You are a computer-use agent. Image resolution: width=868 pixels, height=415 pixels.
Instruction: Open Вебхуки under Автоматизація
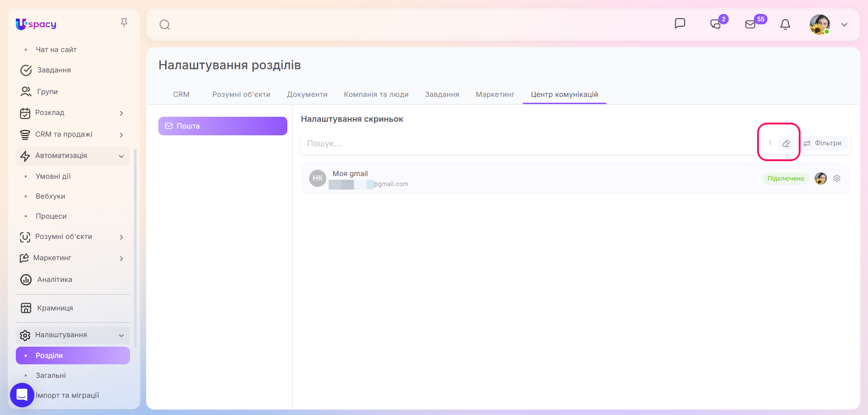[x=50, y=196]
